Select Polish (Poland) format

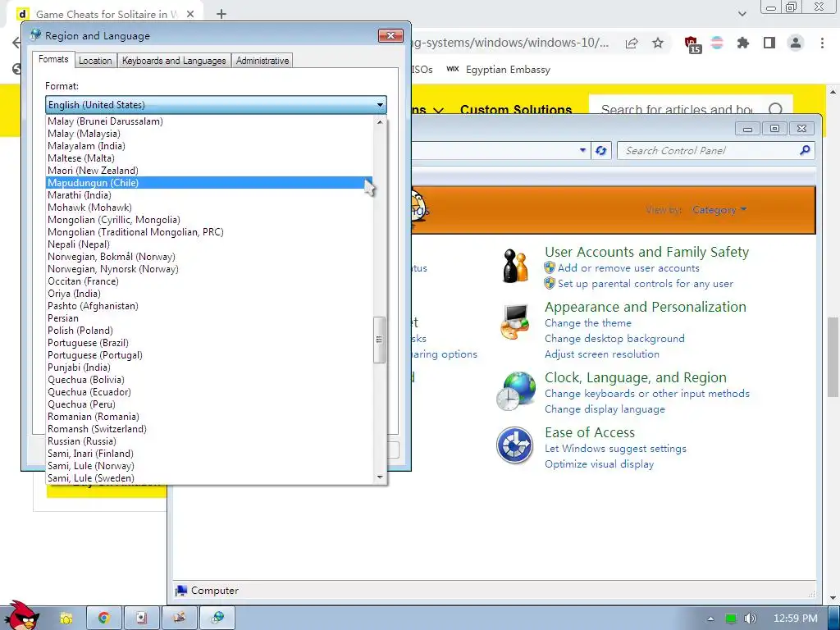tap(209, 331)
